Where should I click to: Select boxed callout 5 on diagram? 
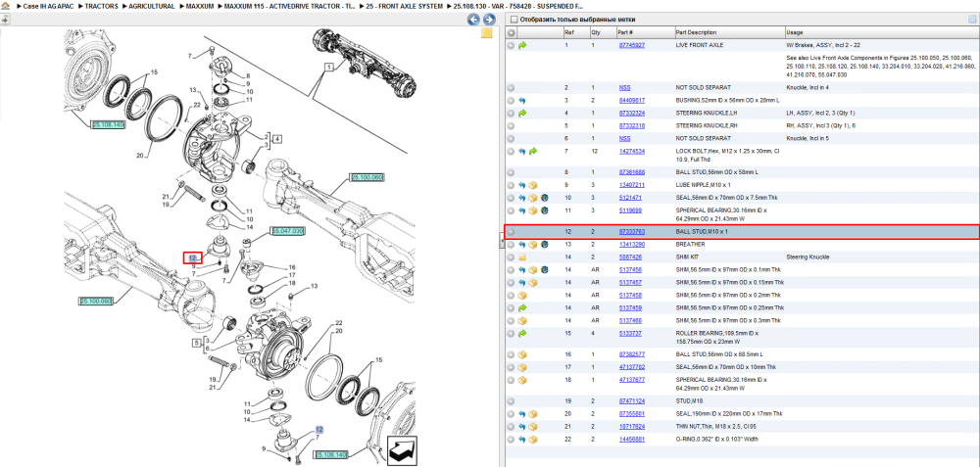[x=196, y=343]
